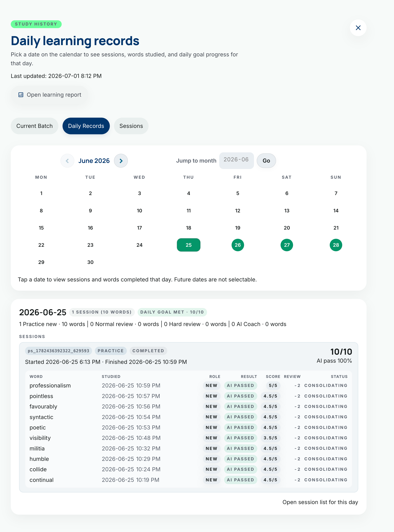394x532 pixels.
Task: Click NEW role badge in militia row
Action: point(212,448)
